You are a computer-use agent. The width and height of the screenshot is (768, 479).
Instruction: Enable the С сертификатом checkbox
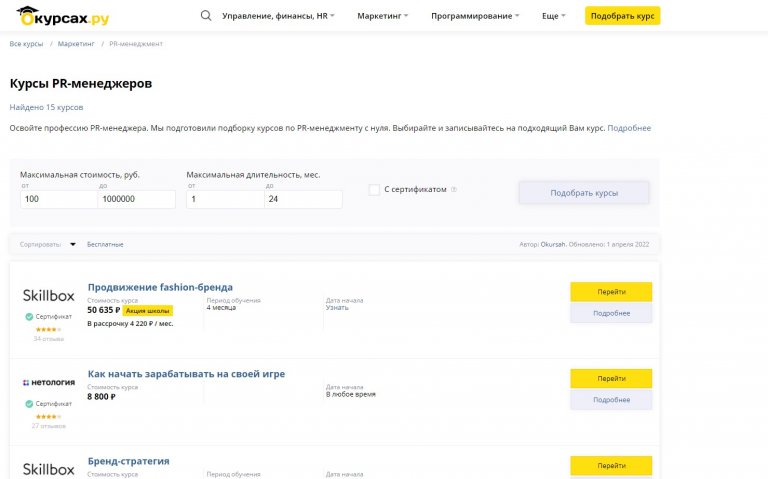coord(374,190)
